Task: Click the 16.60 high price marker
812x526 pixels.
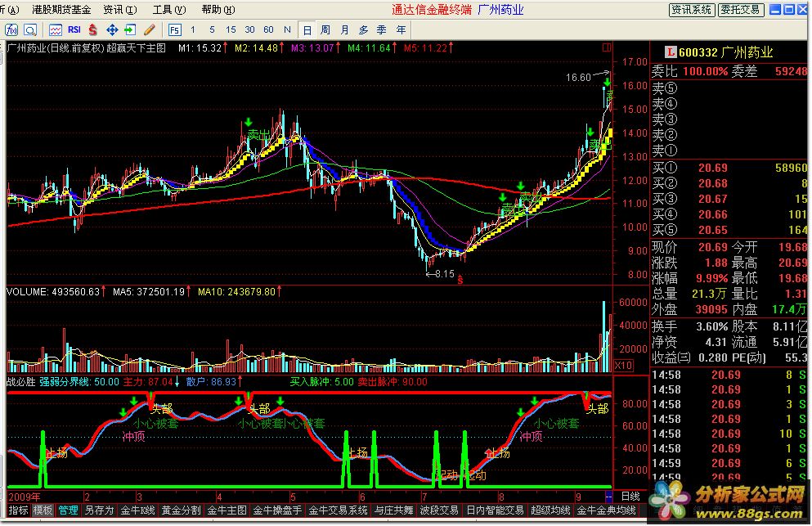Action: point(578,77)
